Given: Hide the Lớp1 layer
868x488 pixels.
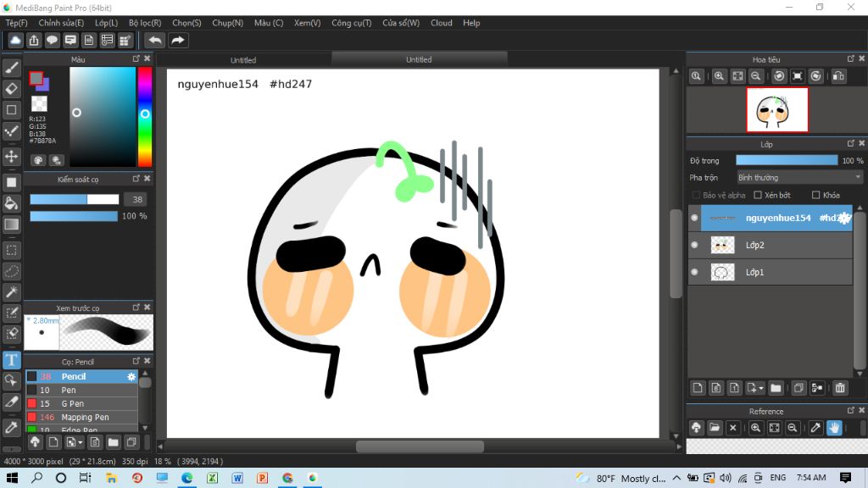Looking at the screenshot, I should click(x=694, y=272).
